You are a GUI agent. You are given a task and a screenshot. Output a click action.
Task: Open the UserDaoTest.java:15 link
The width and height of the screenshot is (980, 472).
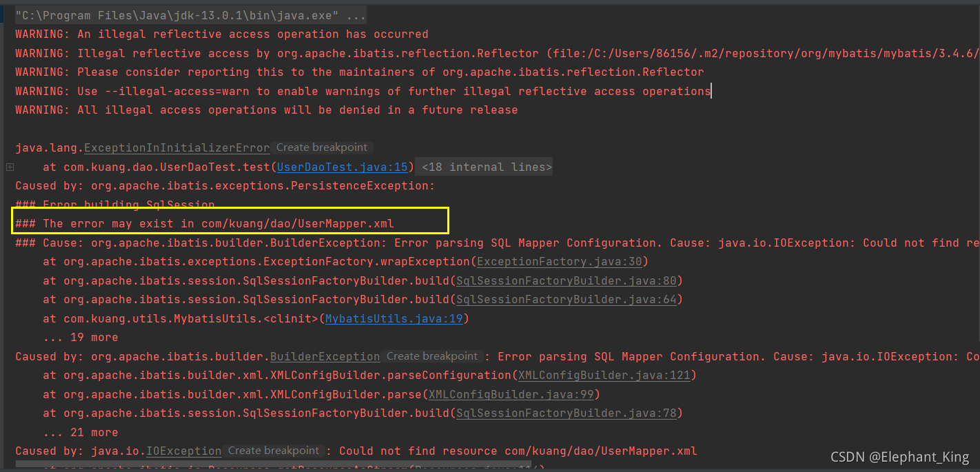[x=343, y=167]
